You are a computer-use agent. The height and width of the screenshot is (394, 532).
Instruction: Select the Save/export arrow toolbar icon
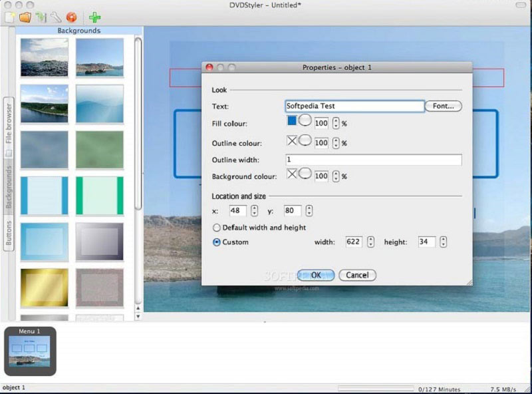click(40, 17)
